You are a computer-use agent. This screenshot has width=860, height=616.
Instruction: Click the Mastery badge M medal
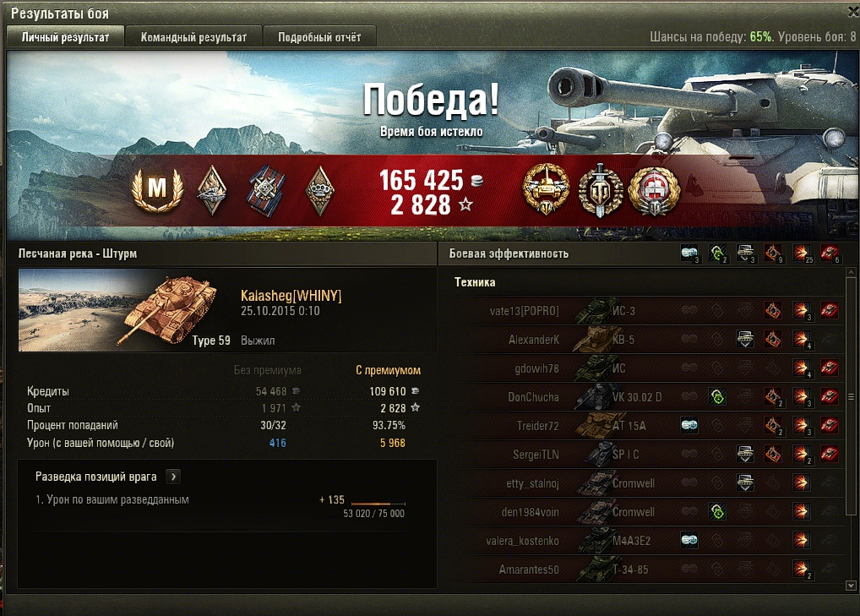[157, 190]
